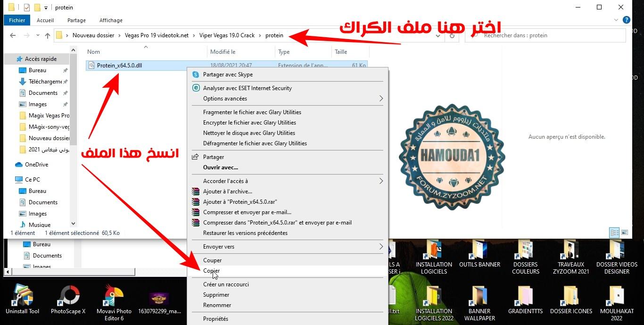Expand the ribbon with the chevron
This screenshot has width=644, height=325.
coord(617,20)
